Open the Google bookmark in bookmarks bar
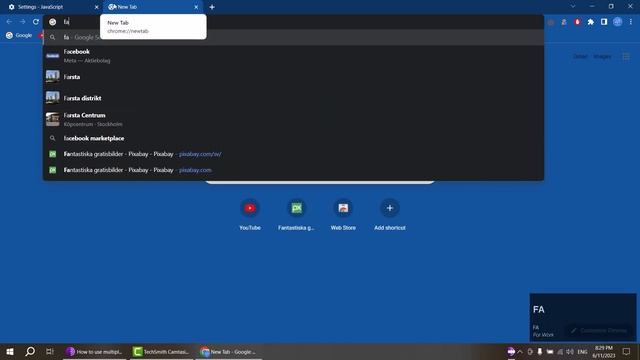The width and height of the screenshot is (640, 360). point(19,36)
